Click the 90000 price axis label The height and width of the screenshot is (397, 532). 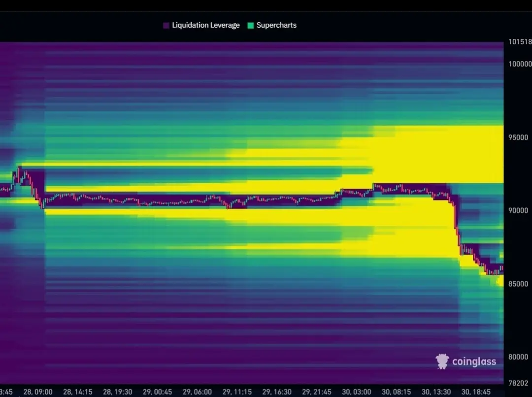[518, 210]
